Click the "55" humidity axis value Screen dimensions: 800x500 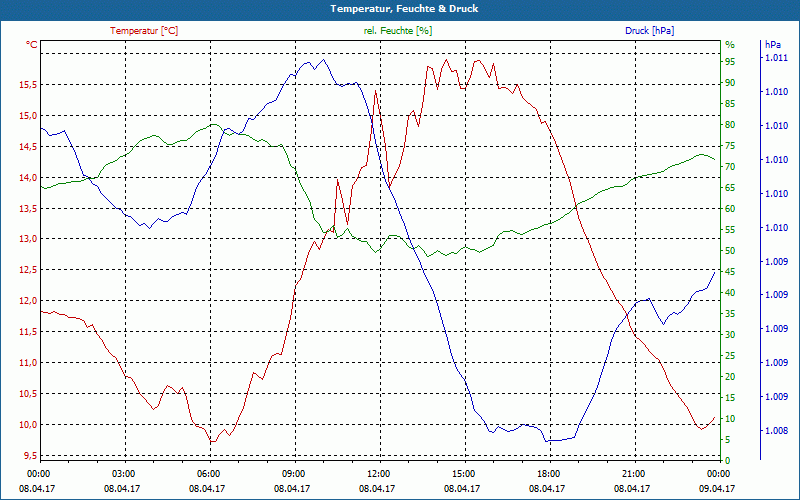tap(730, 230)
